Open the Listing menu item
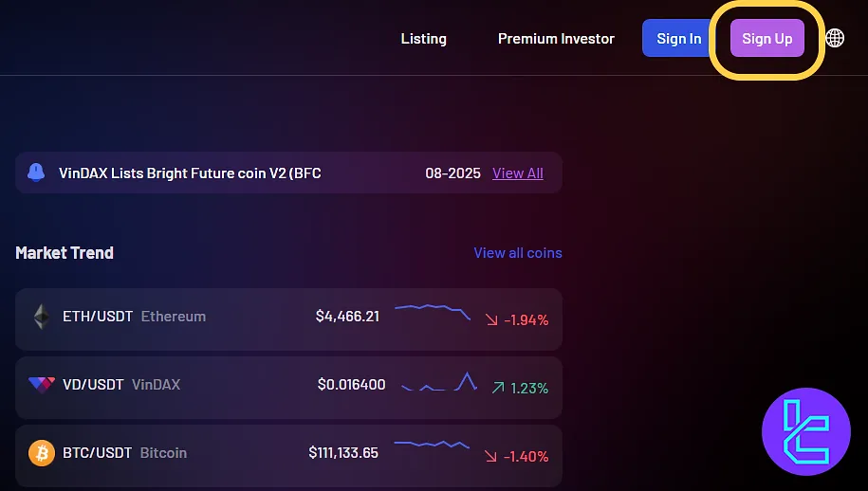 coord(423,39)
